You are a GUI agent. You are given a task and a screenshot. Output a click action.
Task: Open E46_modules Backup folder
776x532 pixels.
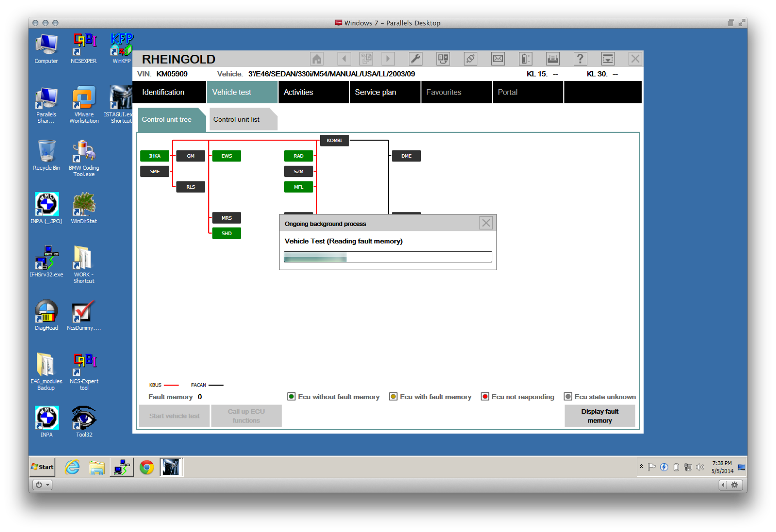(x=47, y=372)
